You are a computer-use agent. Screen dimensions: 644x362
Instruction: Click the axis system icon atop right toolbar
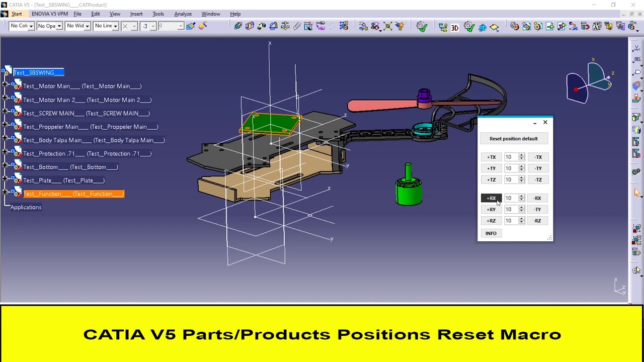point(636,49)
